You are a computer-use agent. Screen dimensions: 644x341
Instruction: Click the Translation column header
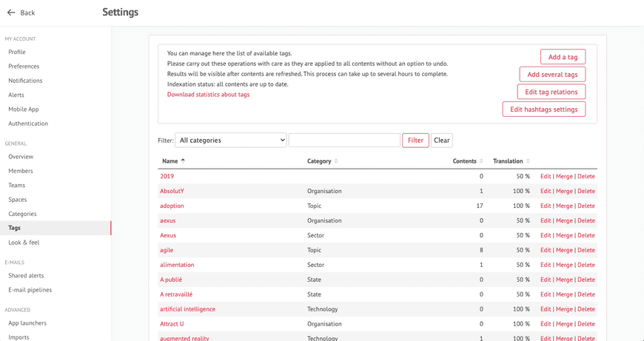[508, 161]
